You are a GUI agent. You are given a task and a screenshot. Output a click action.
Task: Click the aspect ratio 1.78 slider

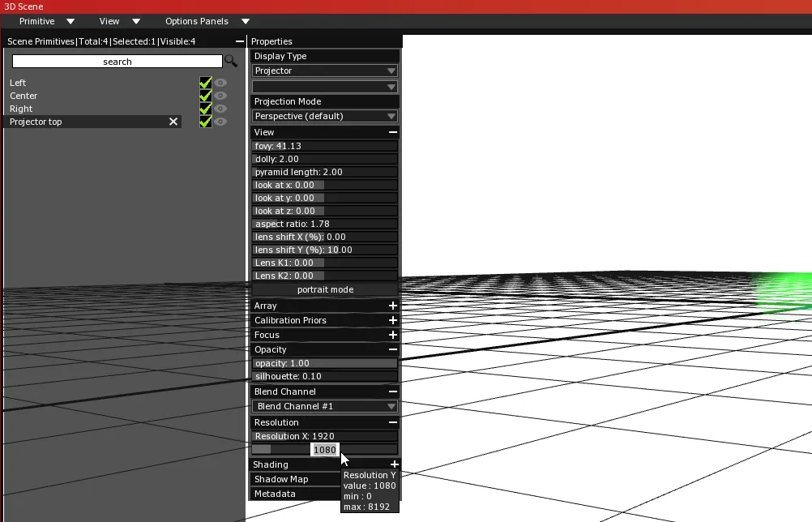[325, 224]
